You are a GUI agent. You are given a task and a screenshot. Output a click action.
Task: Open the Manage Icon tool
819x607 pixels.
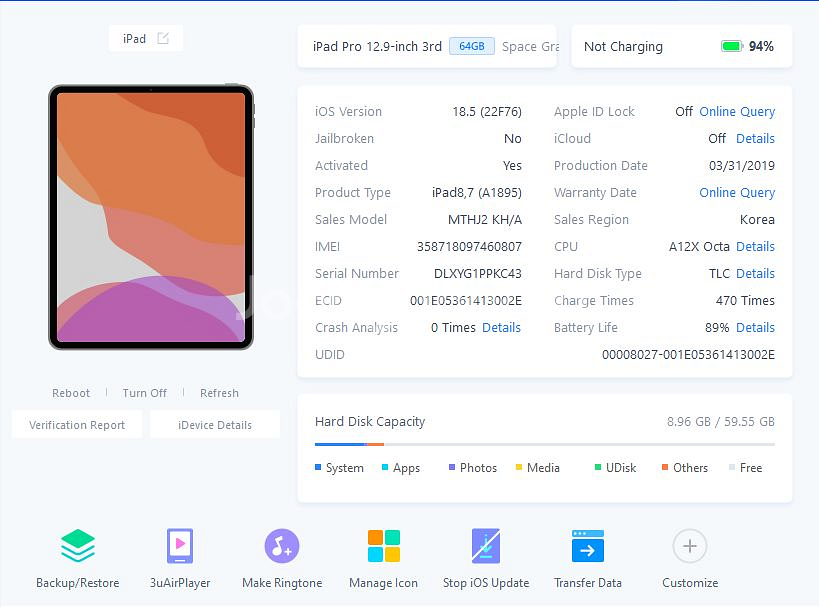383,547
